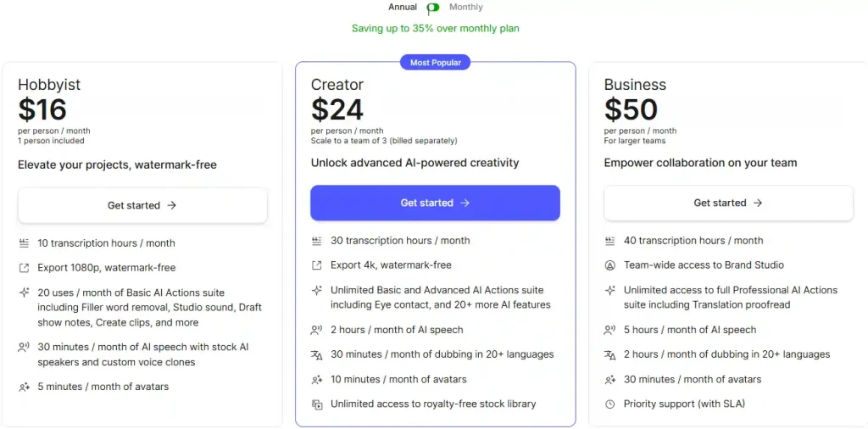Click the Hobbyist transcription hours icon
This screenshot has height=429, width=868.
(x=24, y=243)
